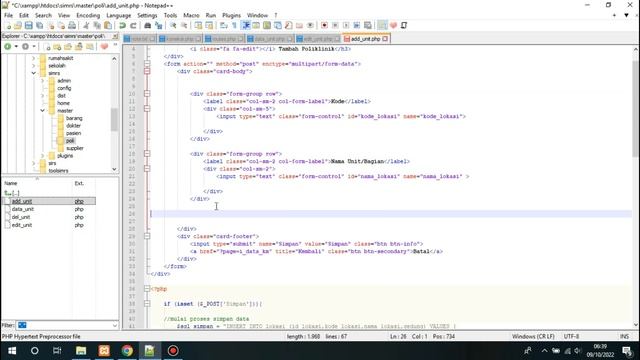Start macro recording with the red record icon
Viewport: 640px width, 360px height.
(x=324, y=25)
